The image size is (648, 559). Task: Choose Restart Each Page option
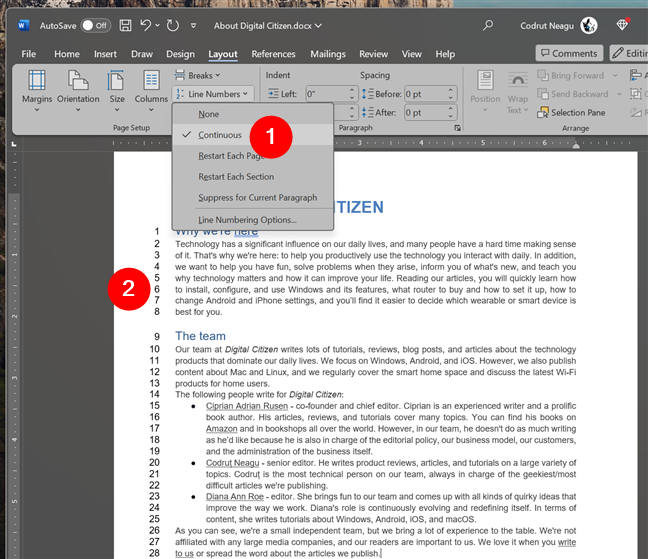(x=253, y=156)
